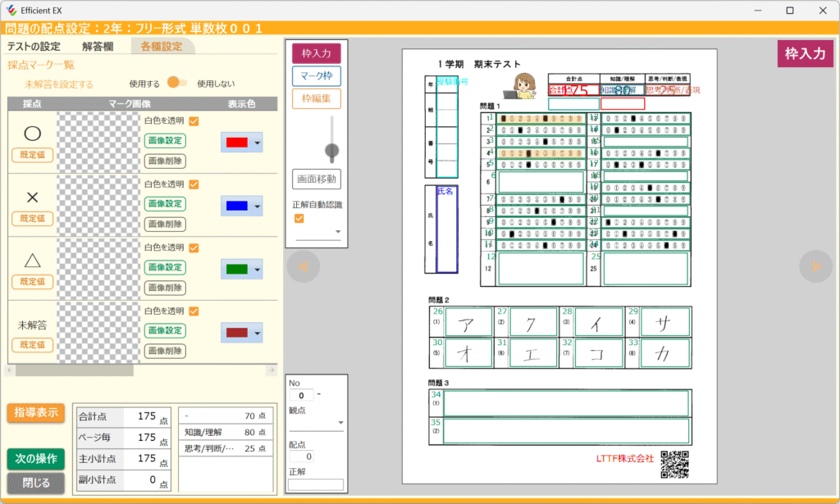The image size is (840, 504).
Task: Click the vertical zoom slider handle
Action: coord(332,150)
